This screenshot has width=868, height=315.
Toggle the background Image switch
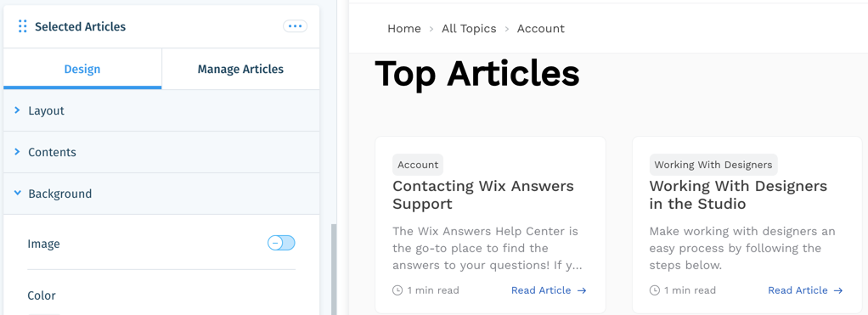tap(281, 243)
